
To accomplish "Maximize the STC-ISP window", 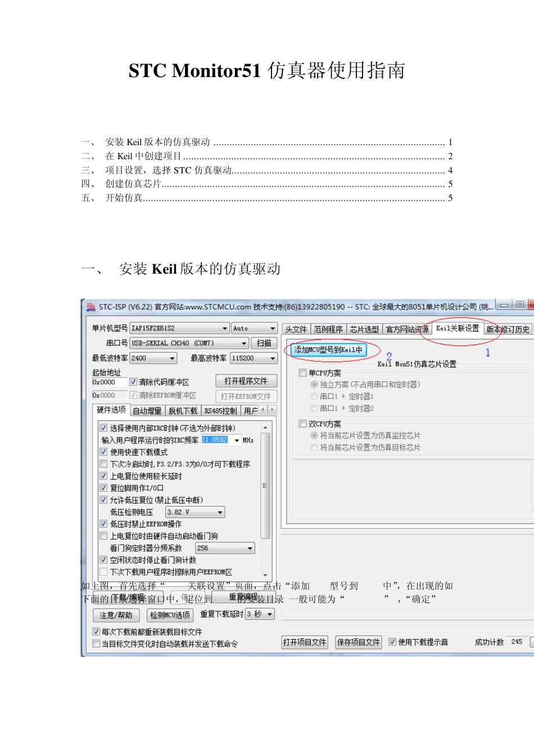I will [x=521, y=305].
